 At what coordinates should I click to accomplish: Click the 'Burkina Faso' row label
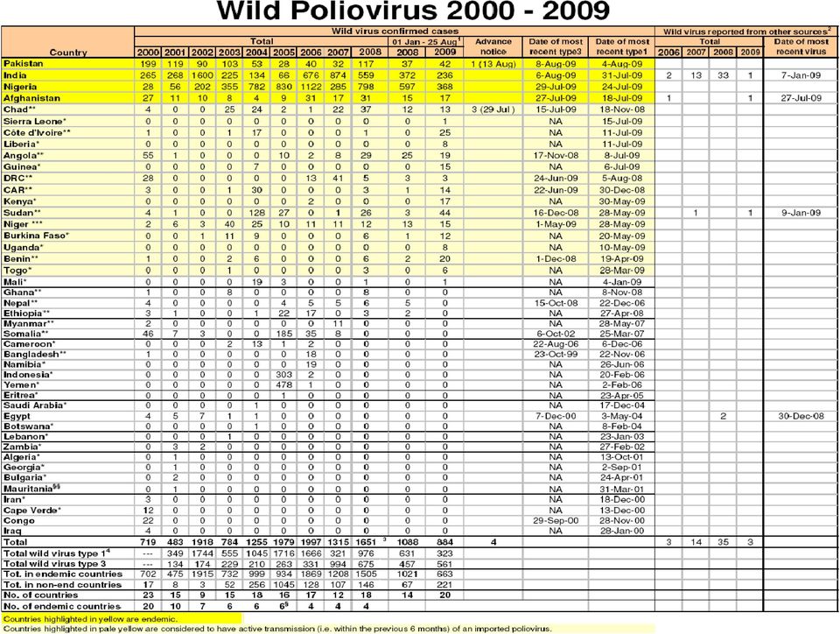click(35, 236)
